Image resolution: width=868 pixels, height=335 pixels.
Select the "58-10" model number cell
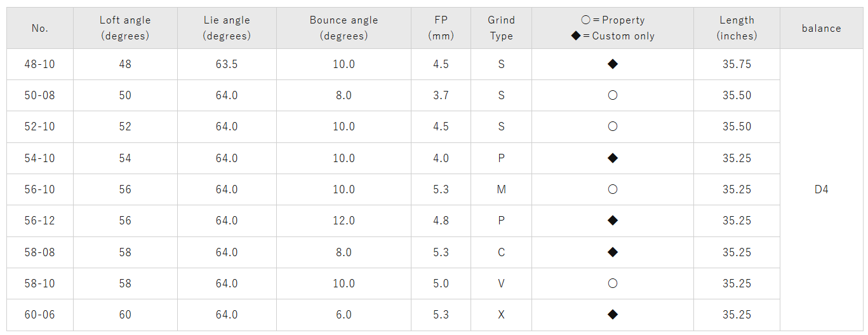pos(40,284)
